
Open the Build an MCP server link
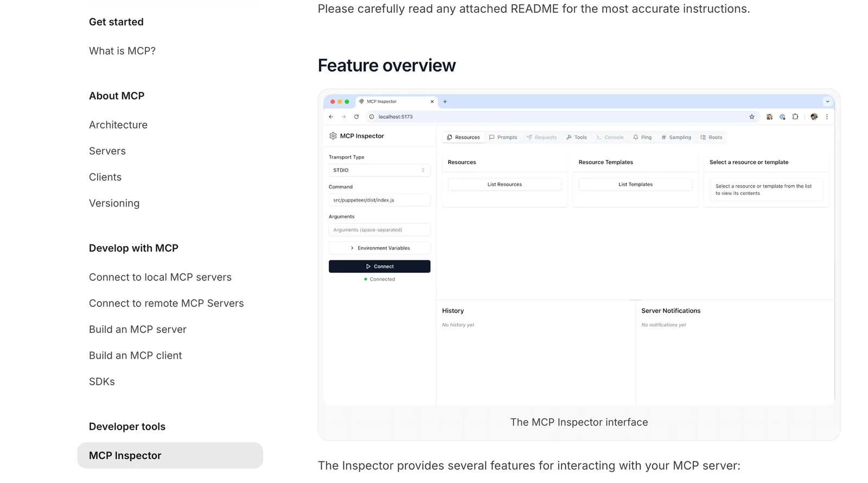138,330
